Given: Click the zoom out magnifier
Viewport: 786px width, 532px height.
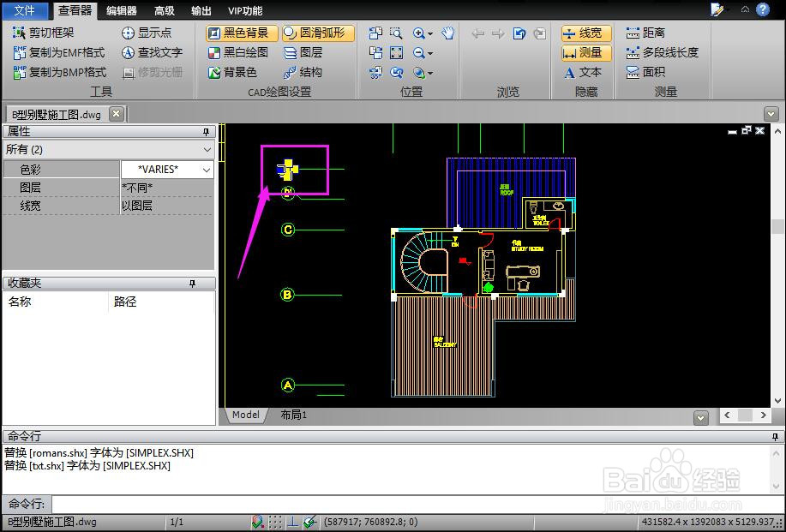Looking at the screenshot, I should (418, 52).
